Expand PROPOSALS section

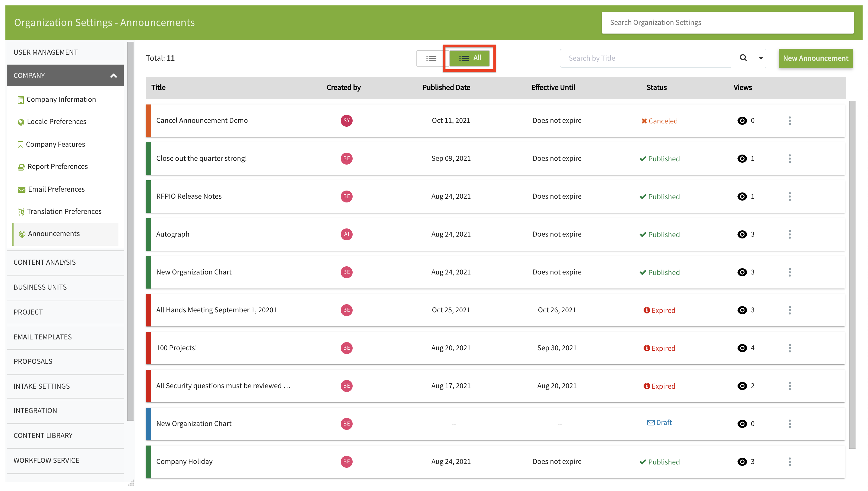click(65, 361)
